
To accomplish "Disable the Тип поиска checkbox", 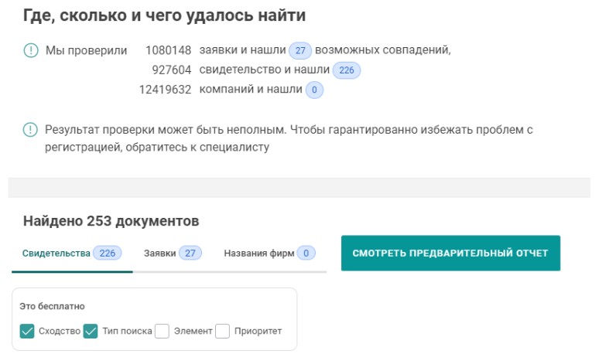I will pyautogui.click(x=91, y=332).
